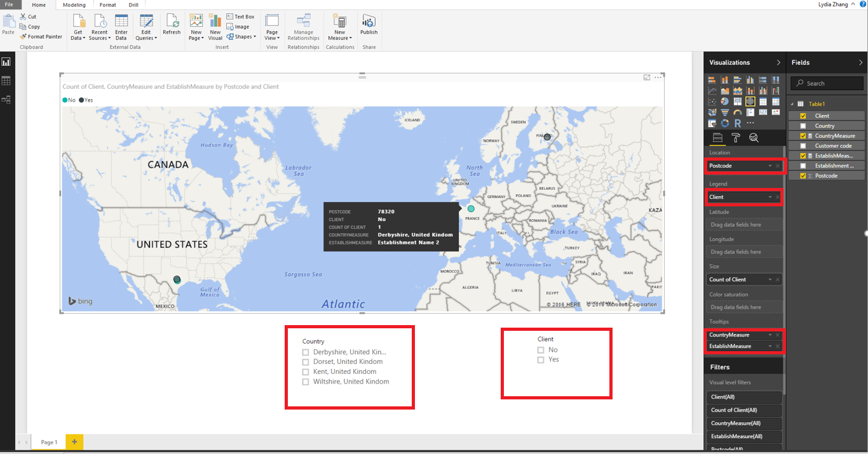This screenshot has height=454, width=868.
Task: Publish the report
Action: 369,24
